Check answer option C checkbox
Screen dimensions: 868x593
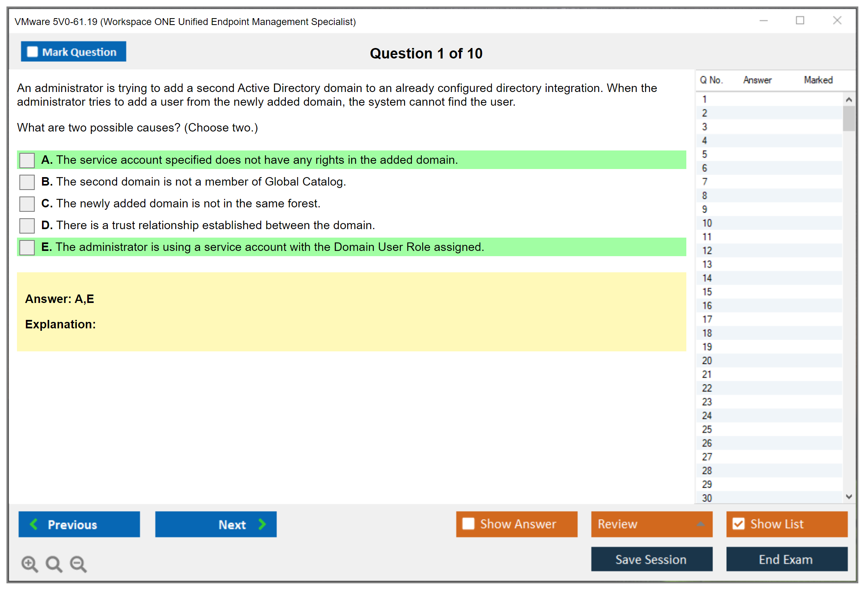pyautogui.click(x=27, y=204)
